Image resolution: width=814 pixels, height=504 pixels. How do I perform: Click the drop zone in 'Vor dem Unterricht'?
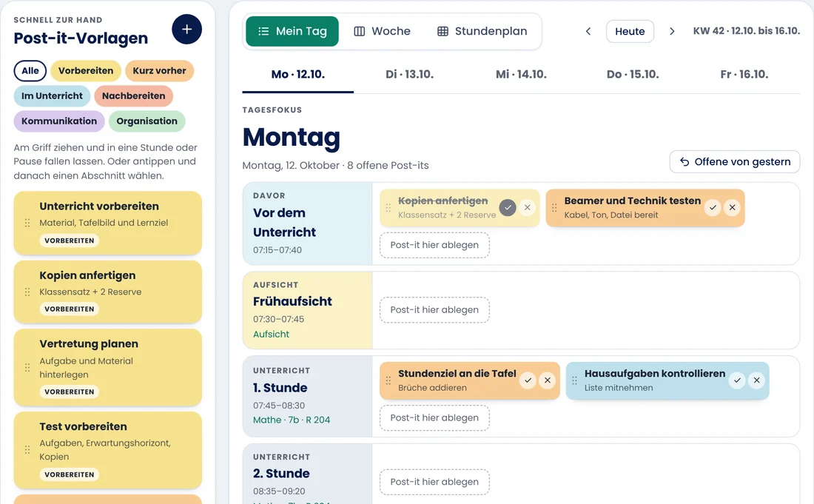[434, 245]
